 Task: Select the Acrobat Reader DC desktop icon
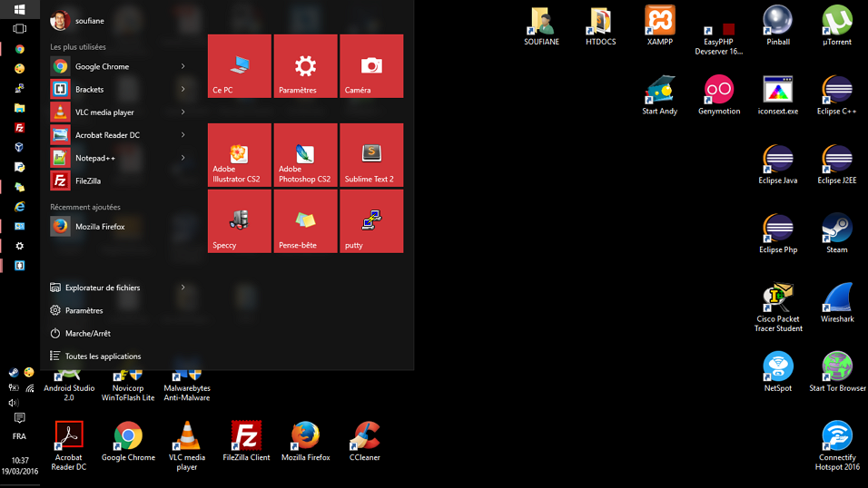pyautogui.click(x=69, y=445)
